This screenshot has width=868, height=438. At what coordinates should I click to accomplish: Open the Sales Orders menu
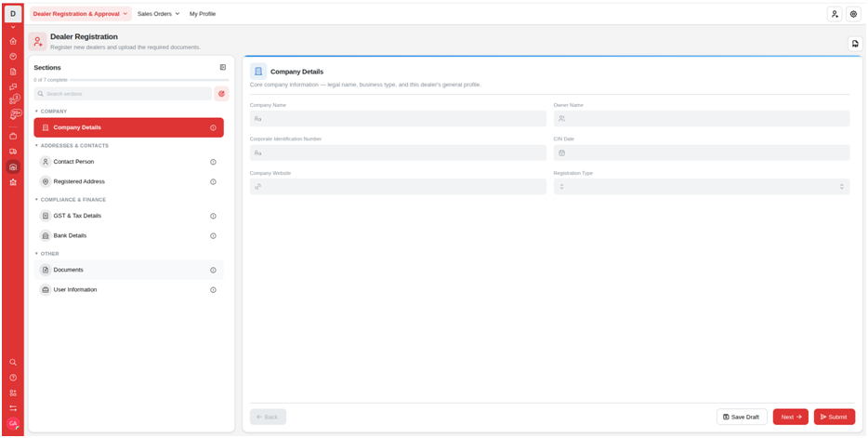click(x=158, y=14)
